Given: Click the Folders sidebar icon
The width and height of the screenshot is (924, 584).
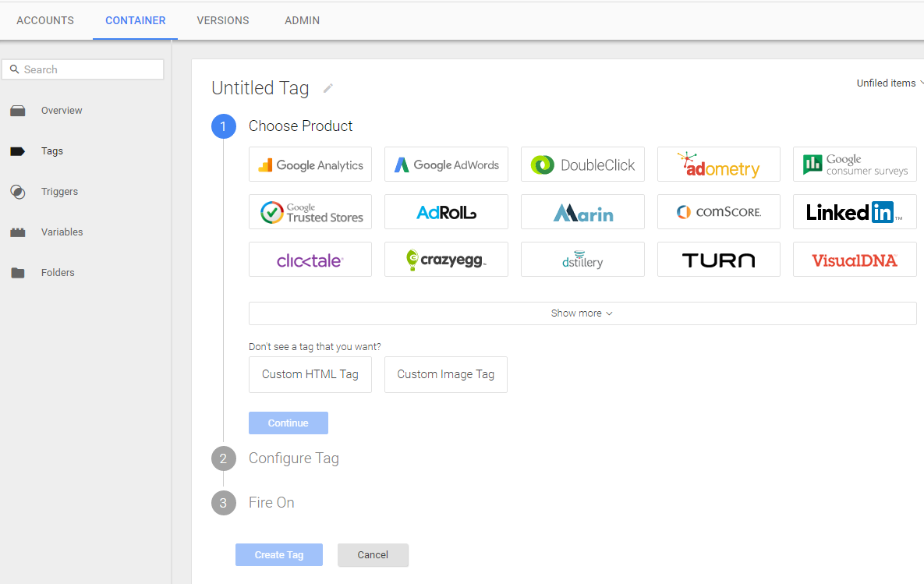Looking at the screenshot, I should pyautogui.click(x=18, y=273).
